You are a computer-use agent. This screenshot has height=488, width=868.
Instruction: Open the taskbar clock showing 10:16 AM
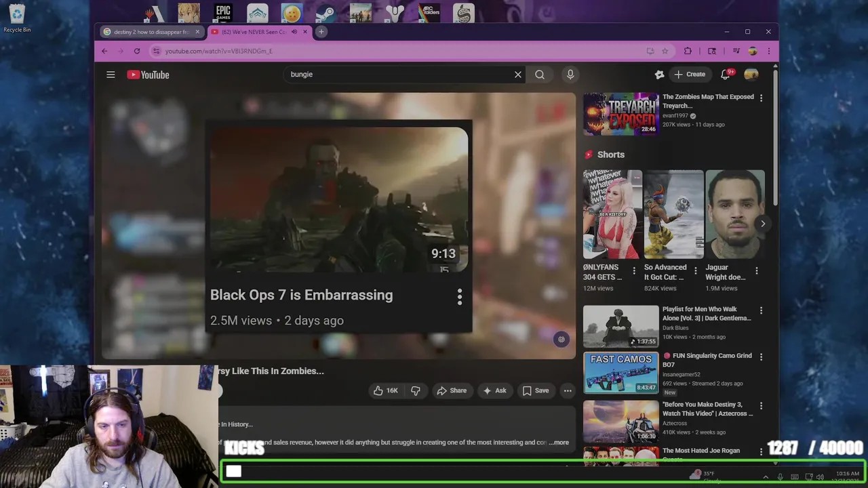(848, 477)
